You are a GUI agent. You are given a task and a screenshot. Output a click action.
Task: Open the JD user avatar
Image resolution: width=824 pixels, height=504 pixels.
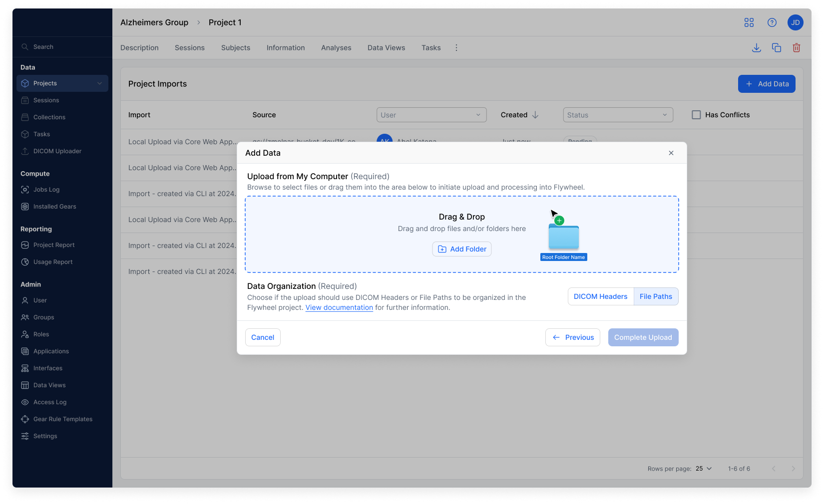click(x=796, y=22)
